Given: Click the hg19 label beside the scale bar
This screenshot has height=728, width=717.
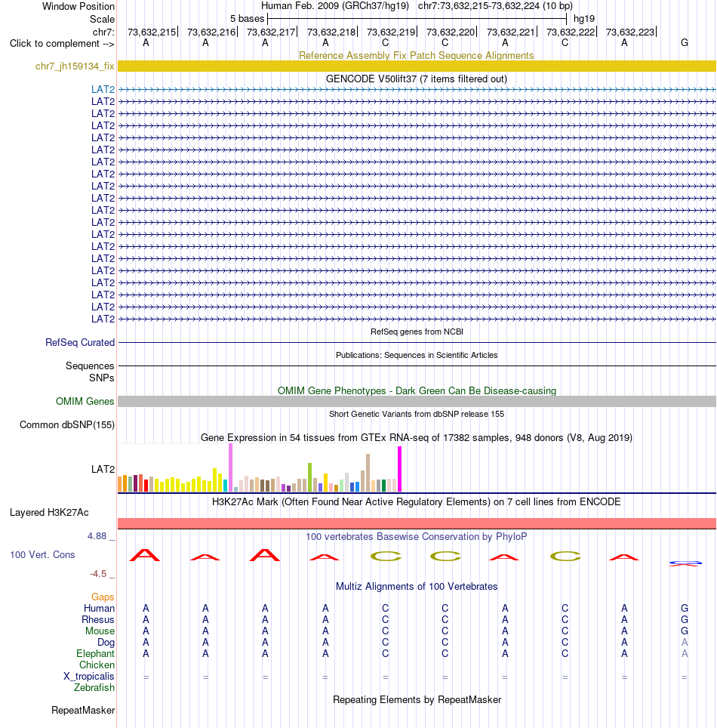Looking at the screenshot, I should pyautogui.click(x=584, y=19).
